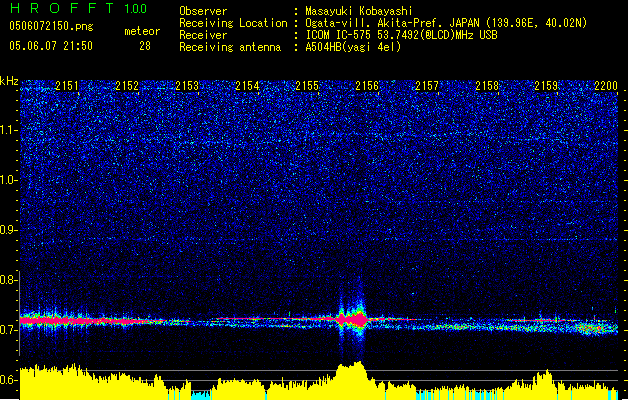Click the 0.6 kHz axis label
This screenshot has height=400, width=629.
tap(9, 380)
